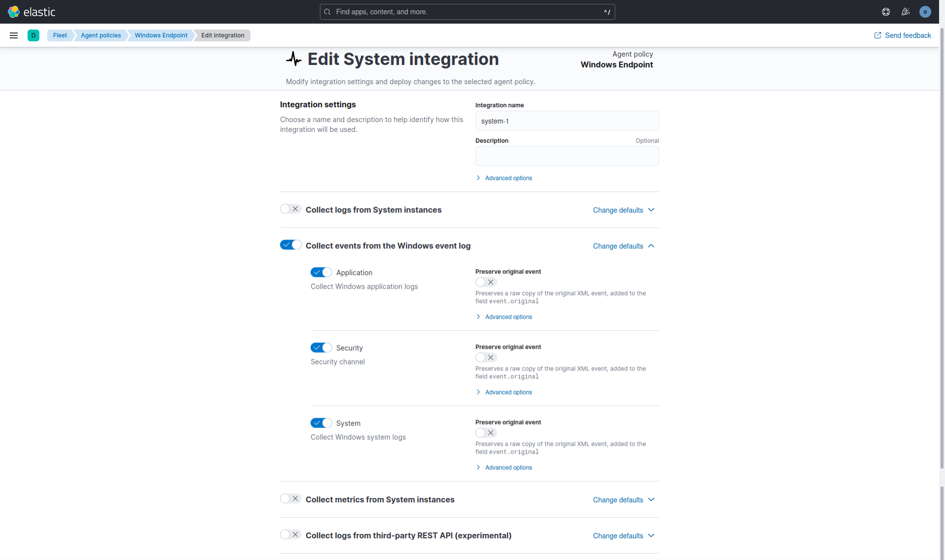The image size is (945, 560).
Task: Enable Collect logs from System instances
Action: click(x=290, y=209)
